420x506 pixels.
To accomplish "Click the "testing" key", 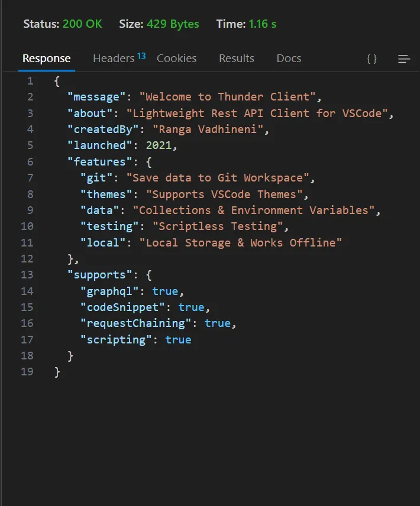I will point(109,226).
